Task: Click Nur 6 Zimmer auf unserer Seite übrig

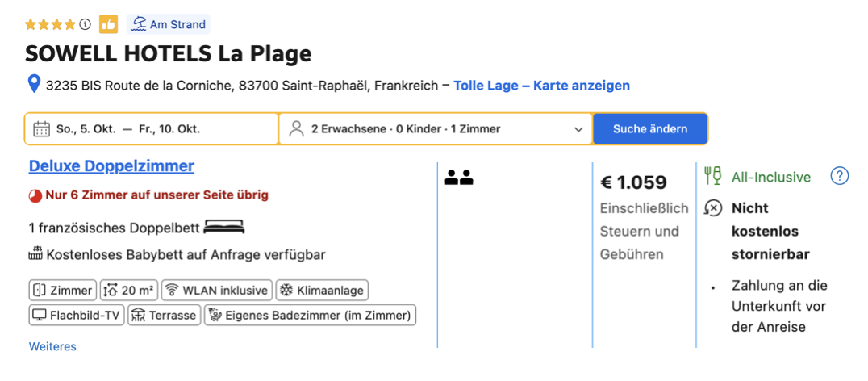Action: click(157, 195)
